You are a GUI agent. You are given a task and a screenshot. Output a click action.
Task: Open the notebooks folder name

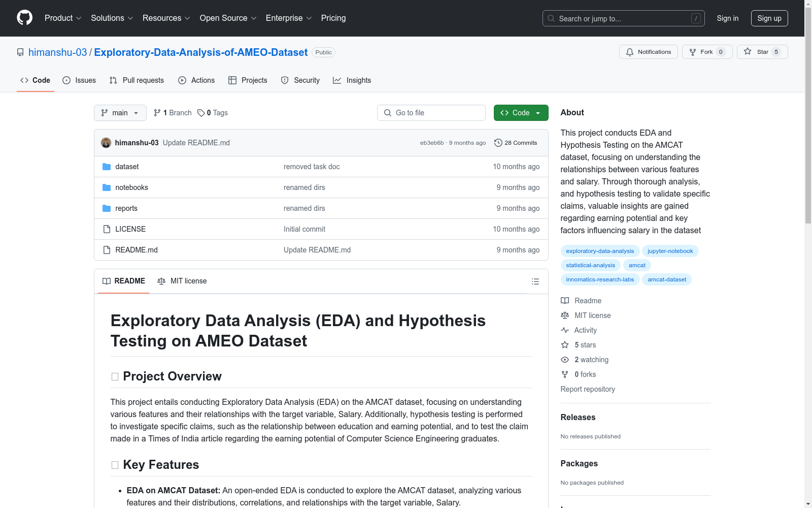131,187
